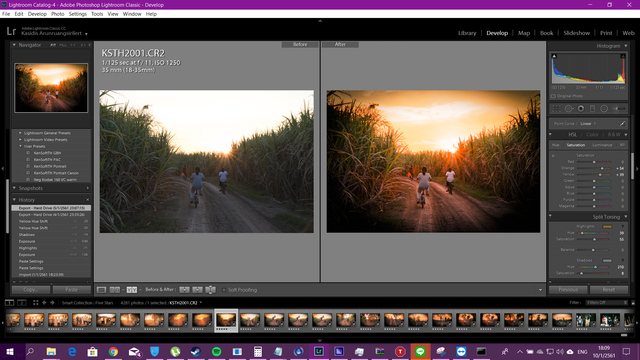This screenshot has width=640, height=360.
Task: Switch to the Library module
Action: [x=467, y=33]
